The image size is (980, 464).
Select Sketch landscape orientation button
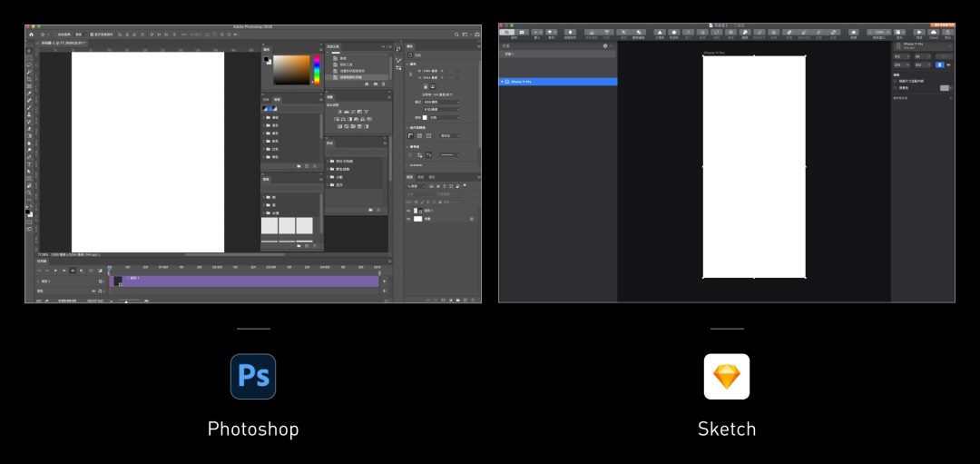(x=949, y=64)
